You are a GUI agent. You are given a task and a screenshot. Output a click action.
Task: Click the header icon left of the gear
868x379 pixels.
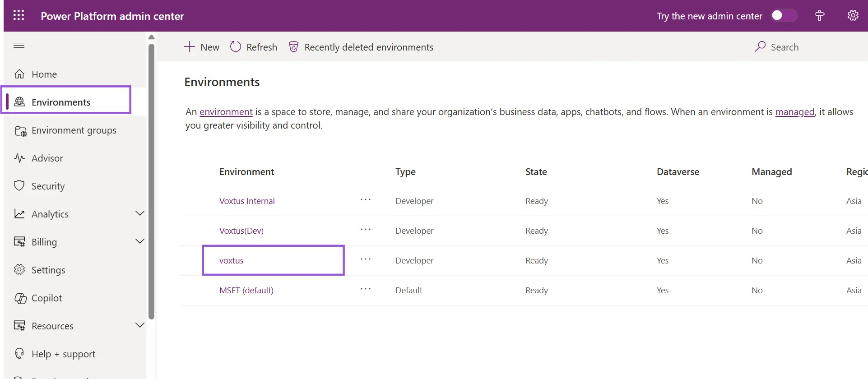[x=820, y=16]
